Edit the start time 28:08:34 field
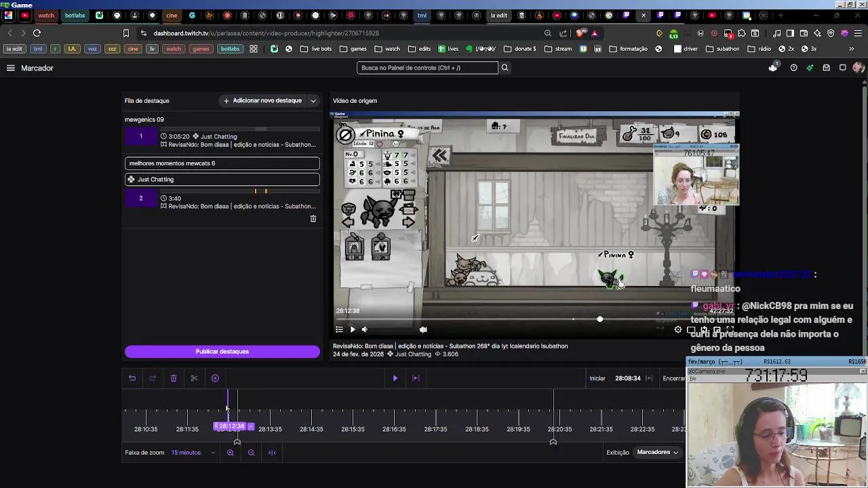This screenshot has width=868, height=488. pos(628,378)
